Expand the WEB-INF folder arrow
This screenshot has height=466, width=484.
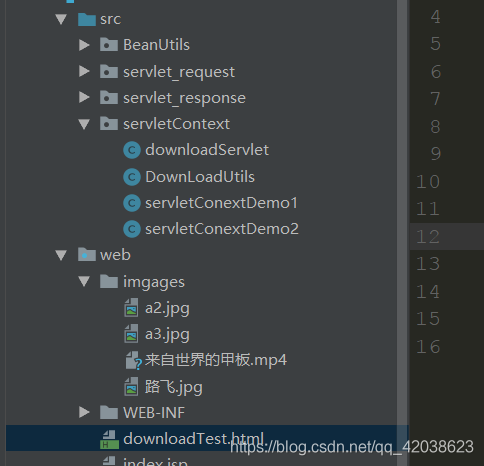84,412
